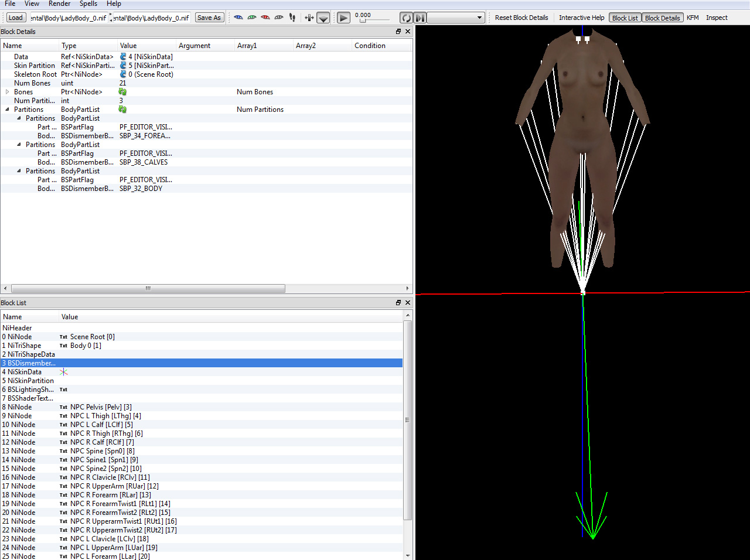The image size is (750, 560).
Task: Open the Spells menu
Action: coord(88,4)
